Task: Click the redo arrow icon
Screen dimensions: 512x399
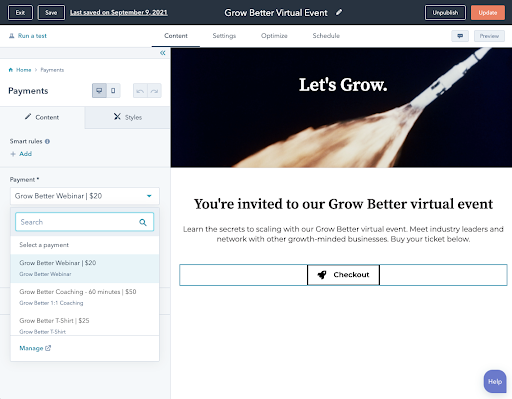Action: pyautogui.click(x=154, y=91)
